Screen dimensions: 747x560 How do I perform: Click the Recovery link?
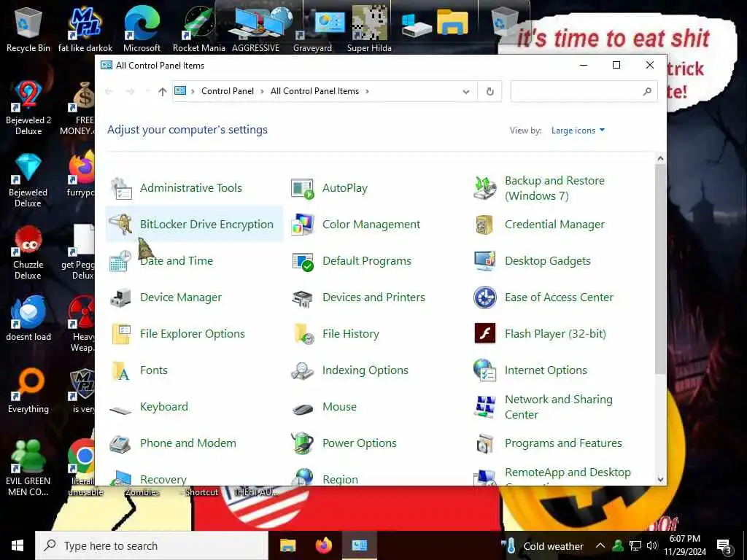[x=163, y=479]
